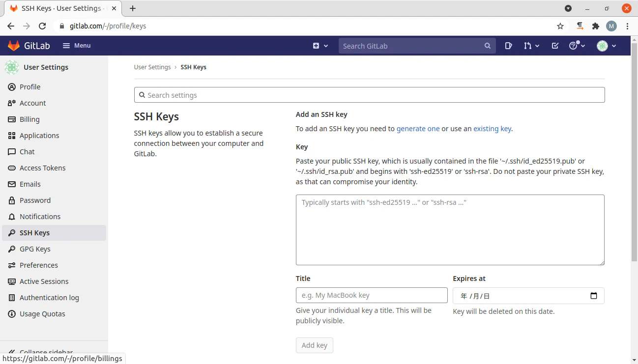This screenshot has height=364, width=638.
Task: Click the Help question mark icon
Action: click(x=574, y=46)
